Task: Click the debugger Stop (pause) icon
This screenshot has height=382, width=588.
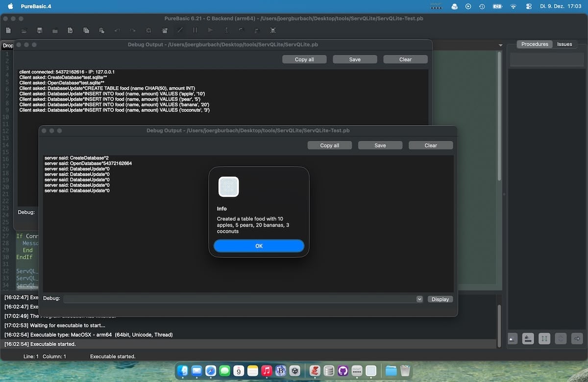Action: (x=195, y=30)
